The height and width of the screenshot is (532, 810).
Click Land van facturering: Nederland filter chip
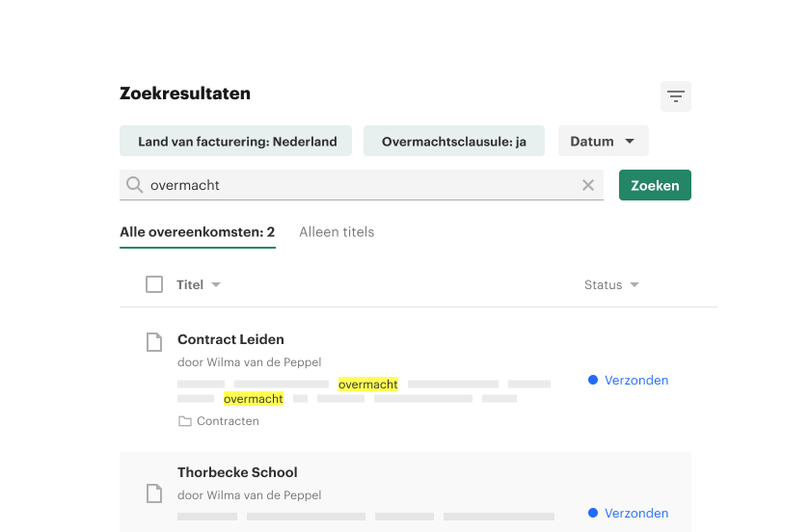[x=236, y=141]
